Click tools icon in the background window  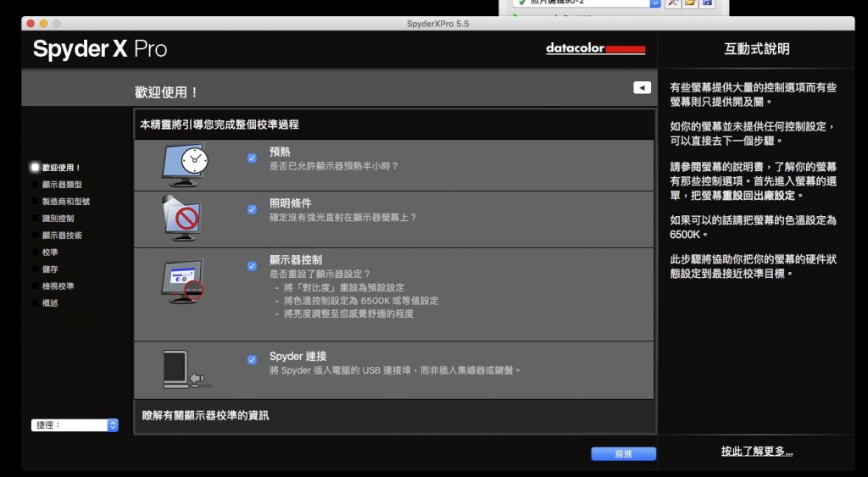[672, 3]
